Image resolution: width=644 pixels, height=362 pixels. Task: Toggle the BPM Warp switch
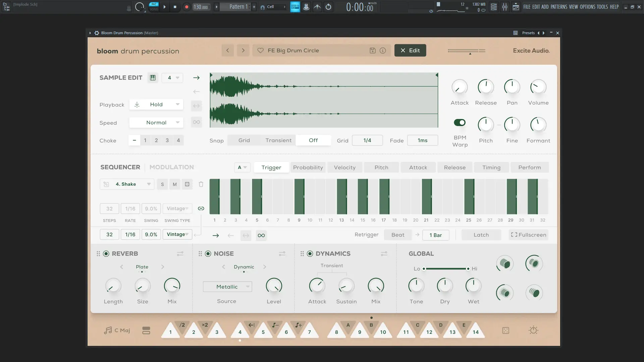460,122
